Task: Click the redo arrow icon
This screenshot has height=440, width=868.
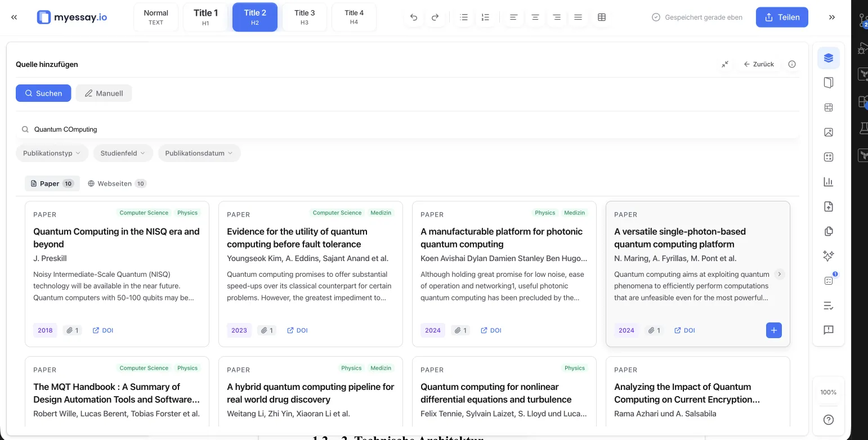Action: click(435, 17)
